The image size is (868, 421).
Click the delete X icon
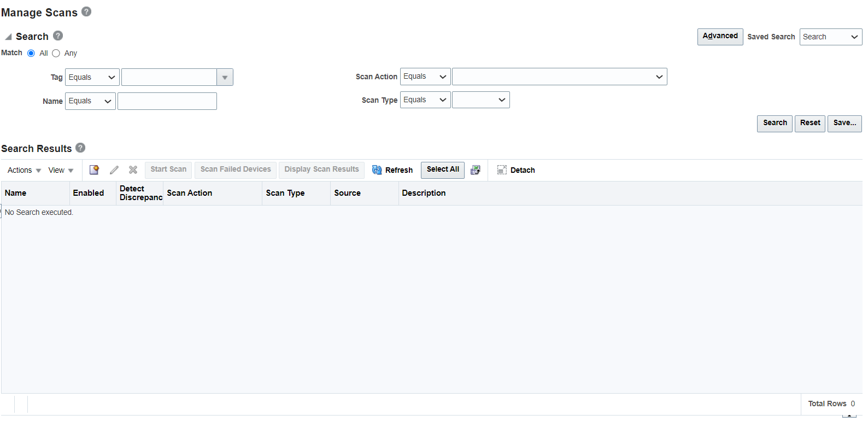click(133, 170)
